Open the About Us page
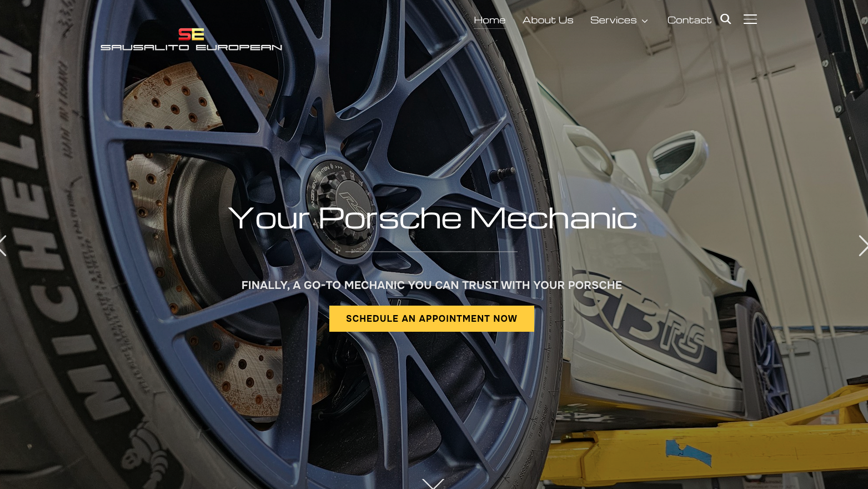 548,20
